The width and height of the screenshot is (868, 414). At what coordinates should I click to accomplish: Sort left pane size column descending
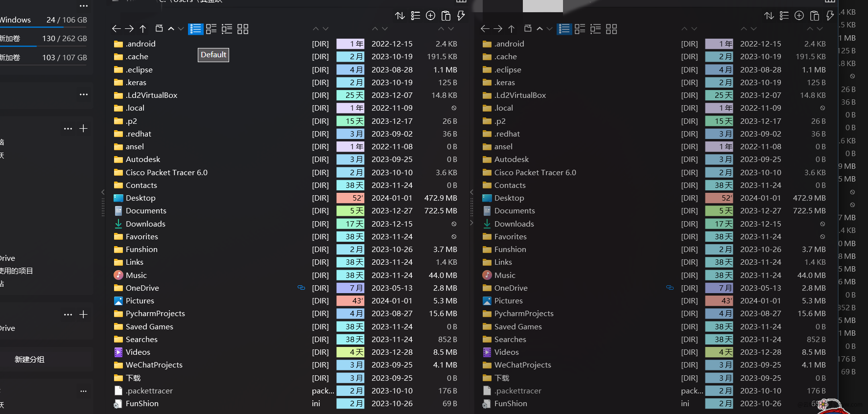(x=451, y=29)
